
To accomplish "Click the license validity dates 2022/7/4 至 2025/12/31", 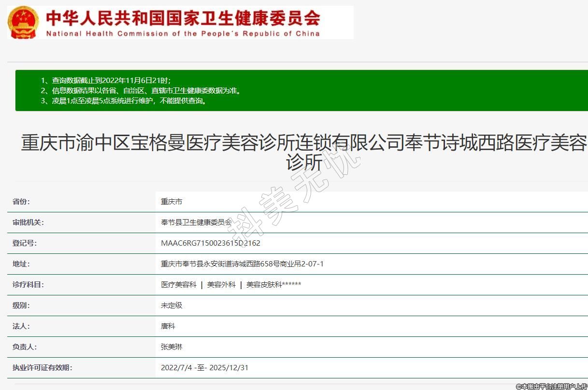I will tap(204, 368).
